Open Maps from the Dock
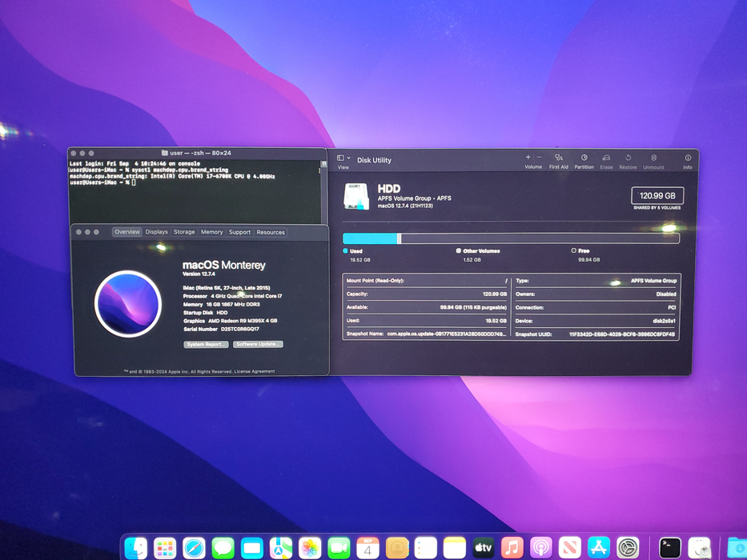 click(281, 548)
